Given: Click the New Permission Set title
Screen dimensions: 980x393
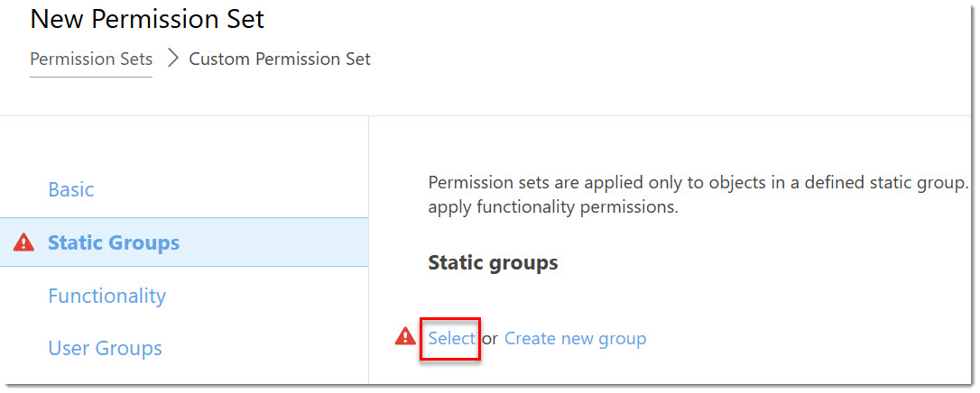Looking at the screenshot, I should [147, 19].
